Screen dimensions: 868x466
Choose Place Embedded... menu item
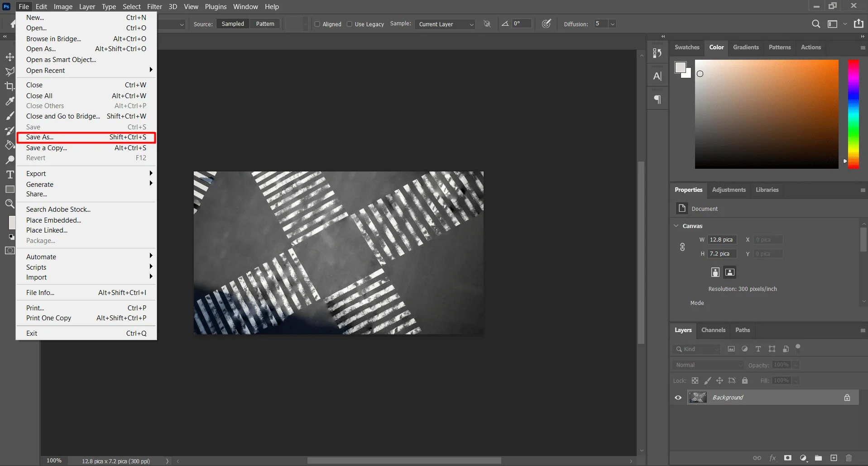[x=86, y=220]
